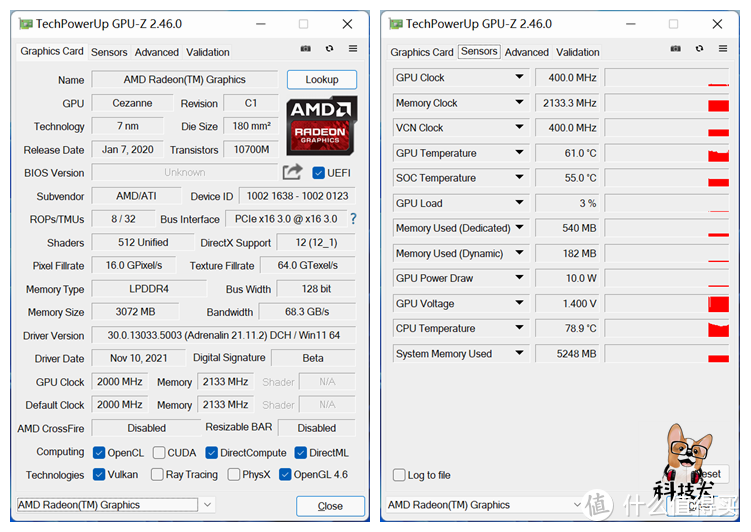This screenshot has width=751, height=532.
Task: Switch to Graphics Card tab in right window
Action: coord(422,52)
